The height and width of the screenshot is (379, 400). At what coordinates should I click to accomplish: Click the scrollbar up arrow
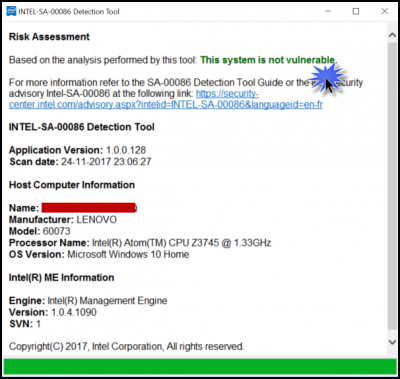392,36
